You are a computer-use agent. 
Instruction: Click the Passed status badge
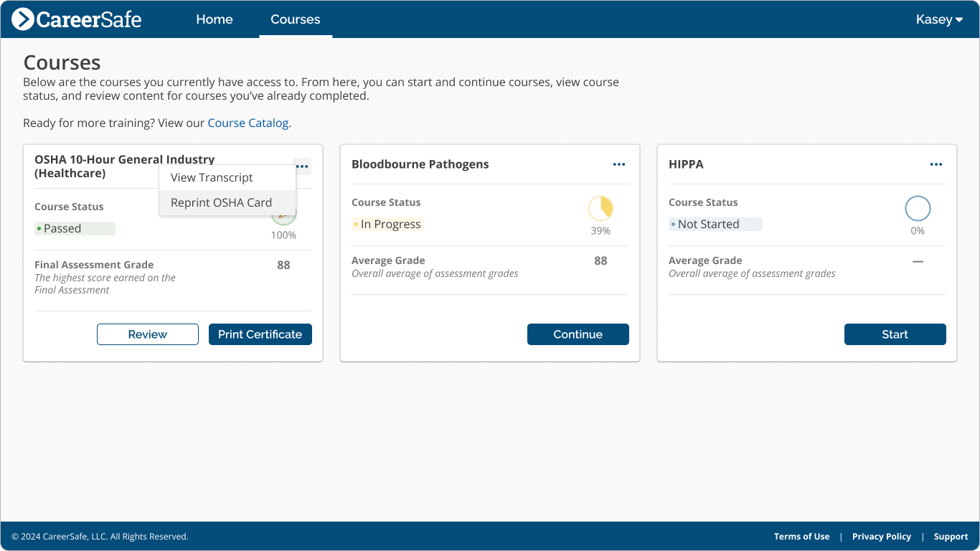pos(75,228)
